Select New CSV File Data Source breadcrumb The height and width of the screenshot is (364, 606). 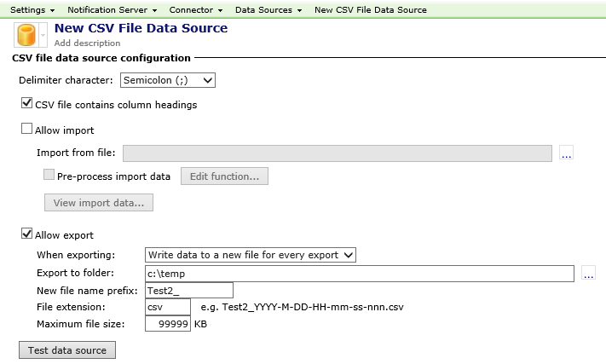[370, 9]
